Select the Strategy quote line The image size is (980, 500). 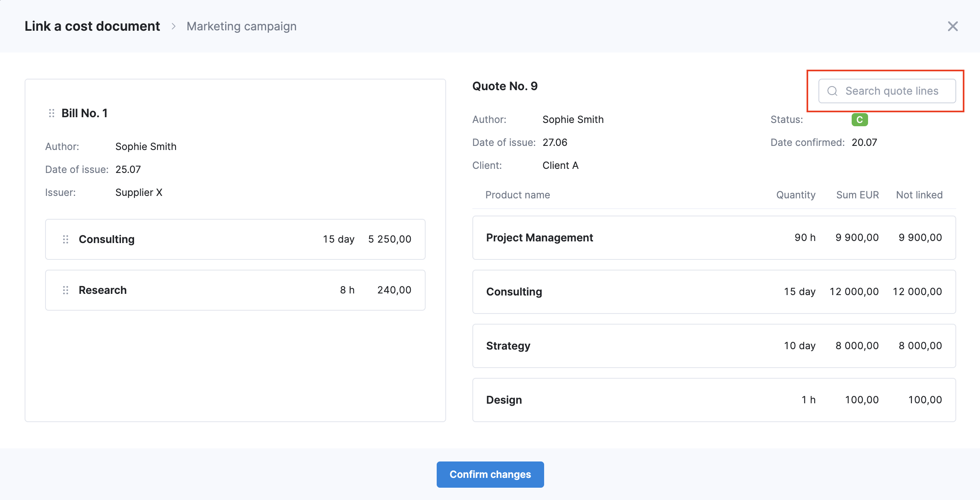click(714, 346)
